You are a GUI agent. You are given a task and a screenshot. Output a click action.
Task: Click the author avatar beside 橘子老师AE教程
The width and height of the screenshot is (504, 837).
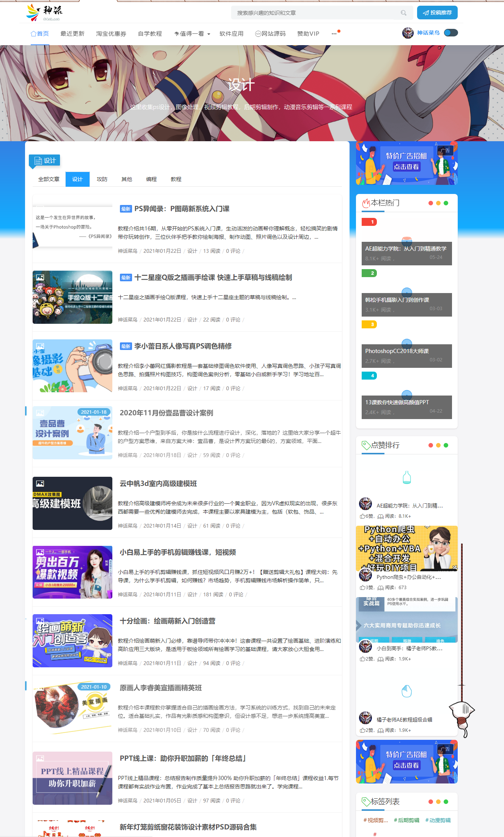point(365,718)
